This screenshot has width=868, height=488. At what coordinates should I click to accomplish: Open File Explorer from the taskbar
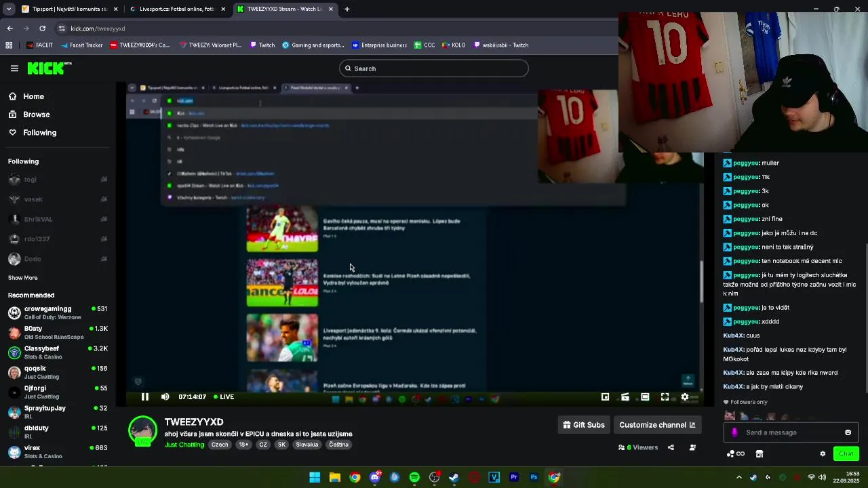coord(335,477)
